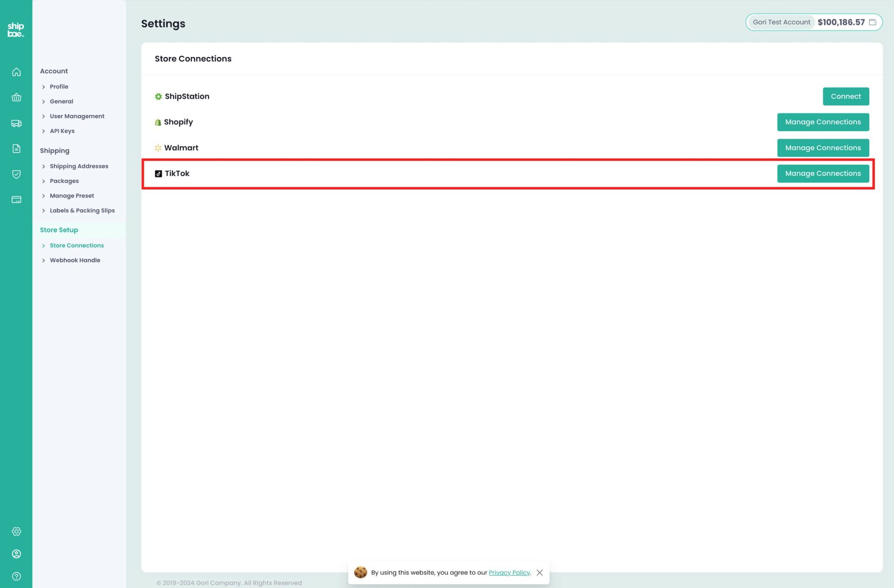Open Webhook Handle settings
The width and height of the screenshot is (894, 588).
(x=75, y=261)
